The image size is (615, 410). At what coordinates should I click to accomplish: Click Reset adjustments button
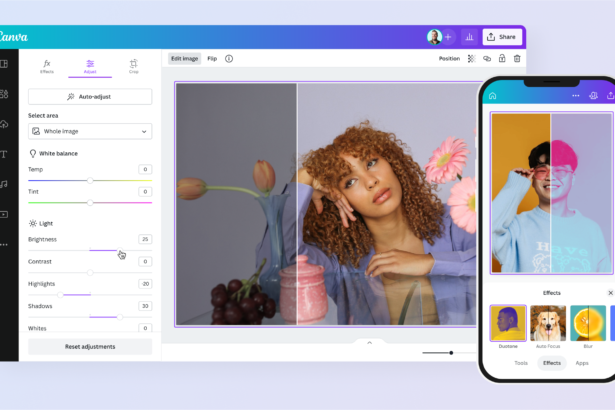point(90,346)
